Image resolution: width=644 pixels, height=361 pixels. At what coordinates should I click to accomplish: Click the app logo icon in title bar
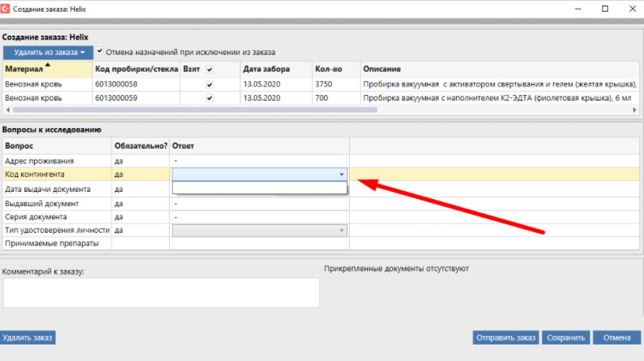coord(9,8)
